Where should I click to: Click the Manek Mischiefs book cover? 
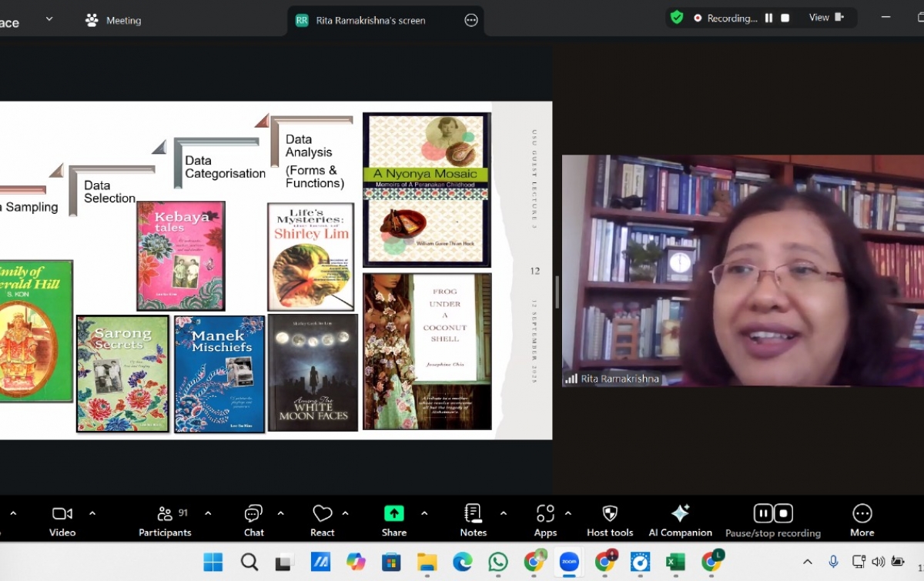click(219, 373)
